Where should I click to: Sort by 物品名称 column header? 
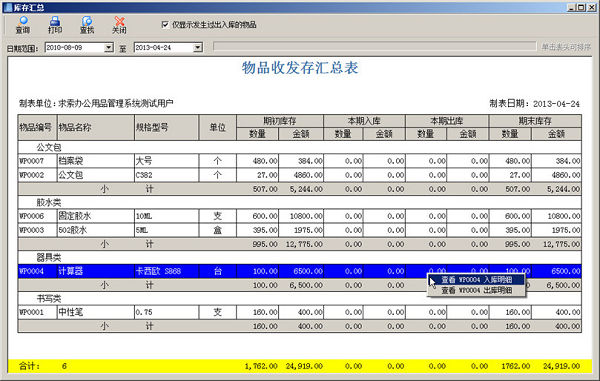pos(96,127)
